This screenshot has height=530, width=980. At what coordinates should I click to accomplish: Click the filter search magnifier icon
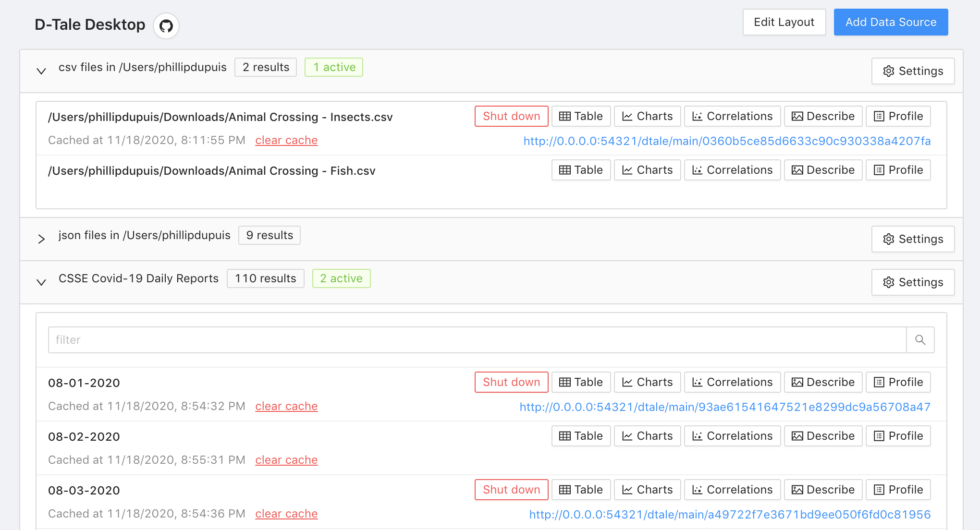click(920, 340)
